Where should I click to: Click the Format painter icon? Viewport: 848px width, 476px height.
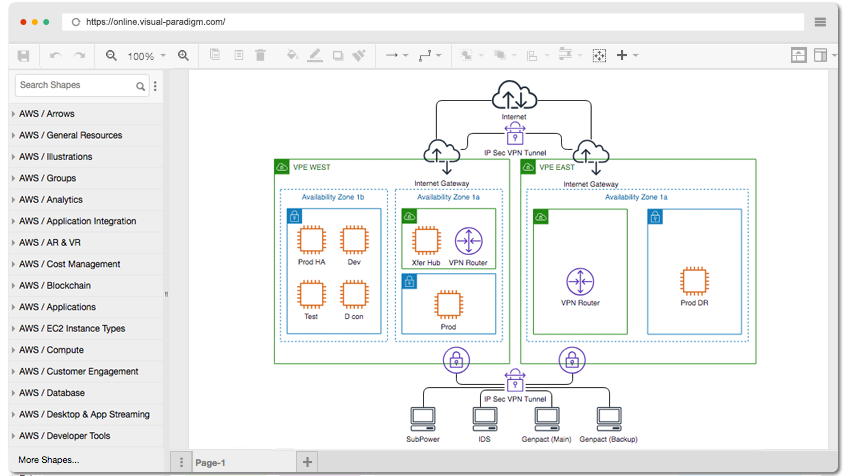coord(359,55)
